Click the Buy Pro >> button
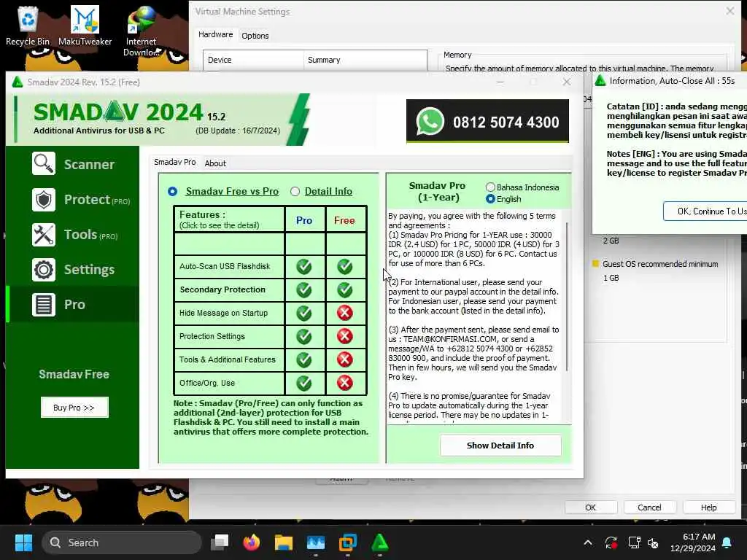Image resolution: width=747 pixels, height=560 pixels. click(74, 408)
